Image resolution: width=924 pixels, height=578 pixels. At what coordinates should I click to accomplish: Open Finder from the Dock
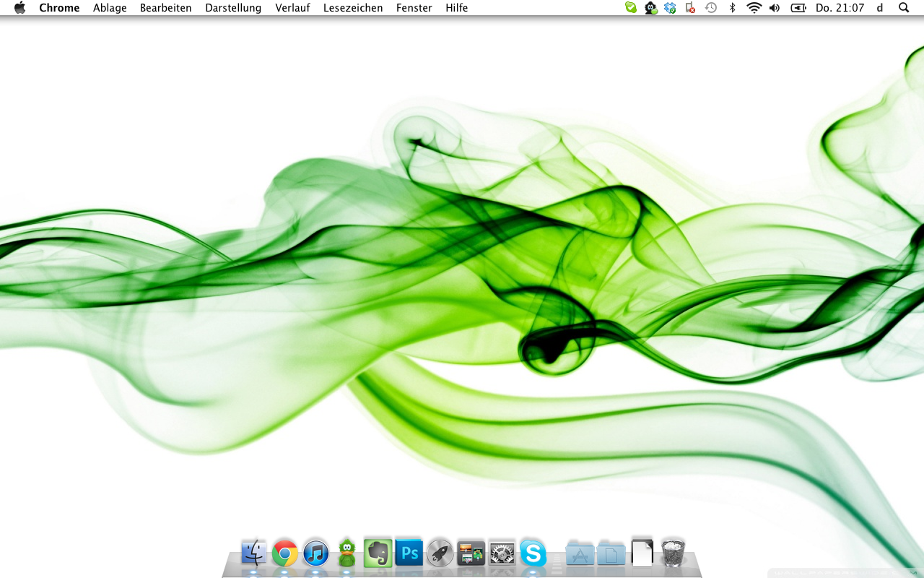click(x=253, y=553)
